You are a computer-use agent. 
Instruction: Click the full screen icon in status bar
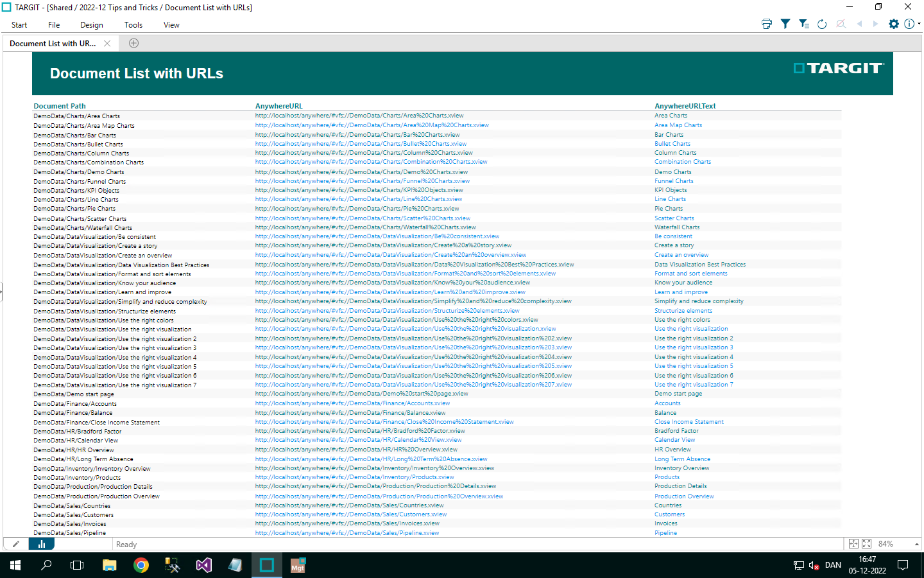867,544
